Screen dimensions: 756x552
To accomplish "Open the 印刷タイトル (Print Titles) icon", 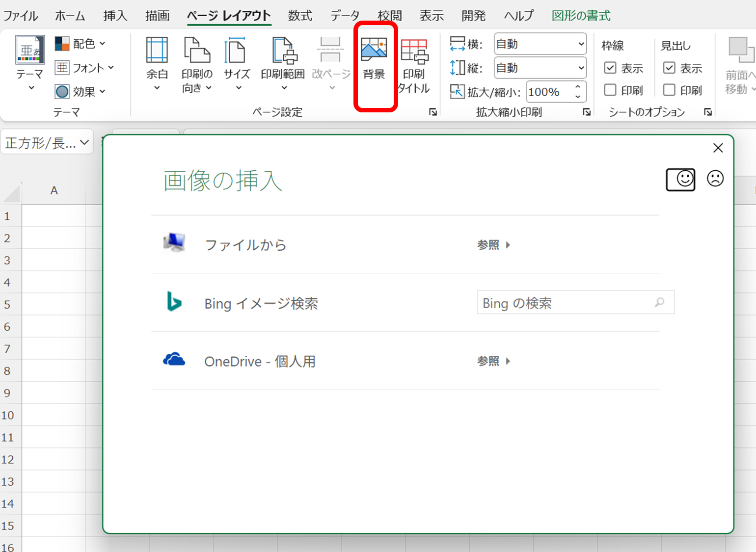I will point(414,64).
